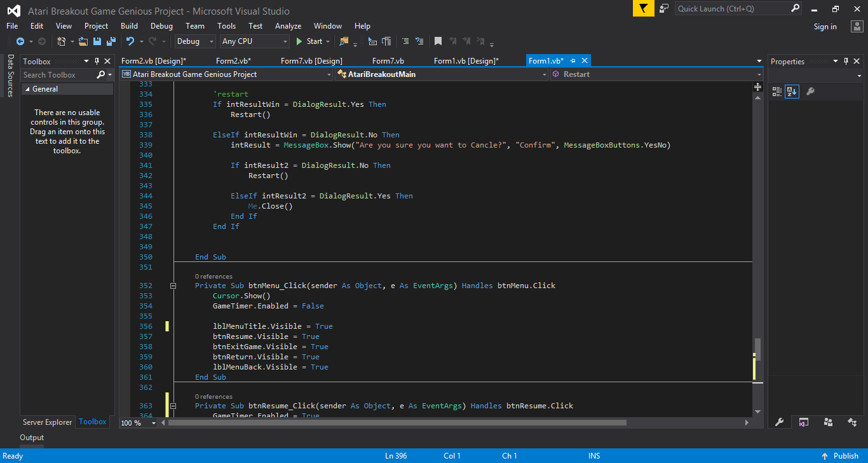This screenshot has width=868, height=463.
Task: Open the Toolbox window position menu arrow
Action: point(87,61)
